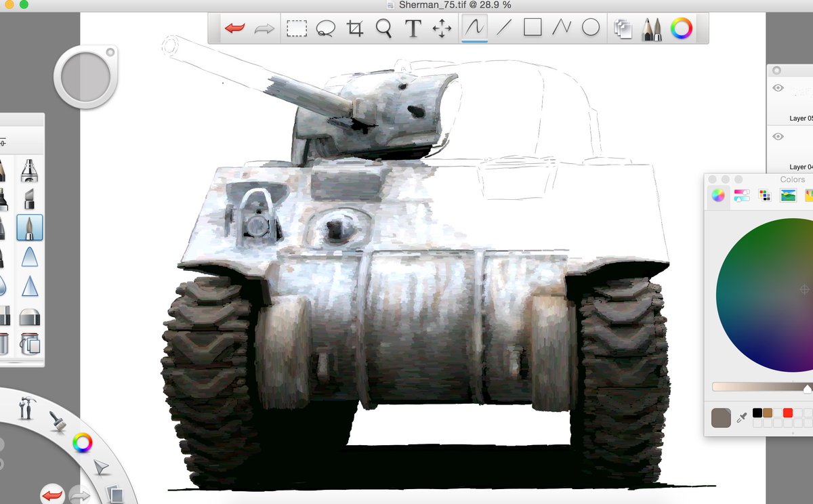Choose the polyline draw style
Viewport: 813px width, 504px height.
(x=562, y=28)
